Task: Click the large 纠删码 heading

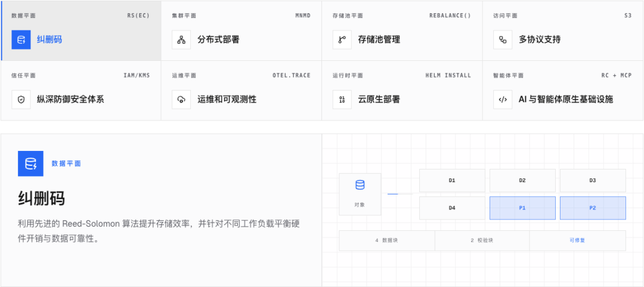Action: point(41,199)
